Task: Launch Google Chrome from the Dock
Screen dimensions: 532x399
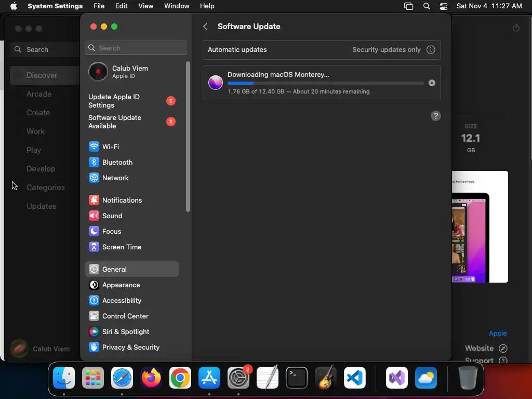Action: (180, 378)
